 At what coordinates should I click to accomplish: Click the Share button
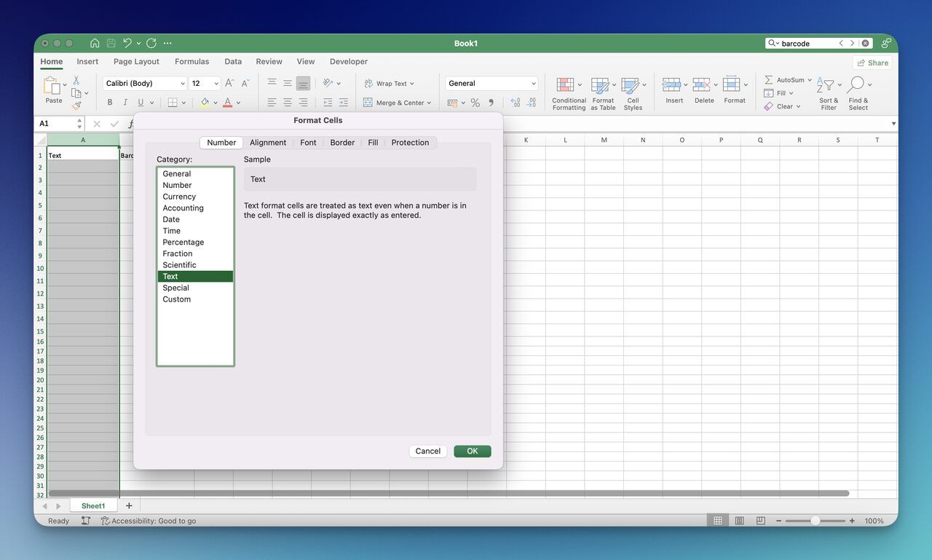873,63
